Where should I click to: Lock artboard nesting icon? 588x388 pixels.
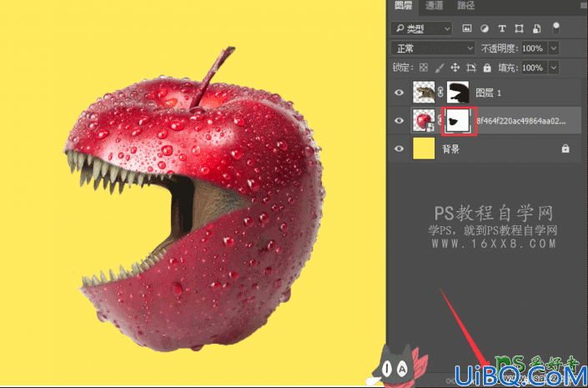[471, 68]
